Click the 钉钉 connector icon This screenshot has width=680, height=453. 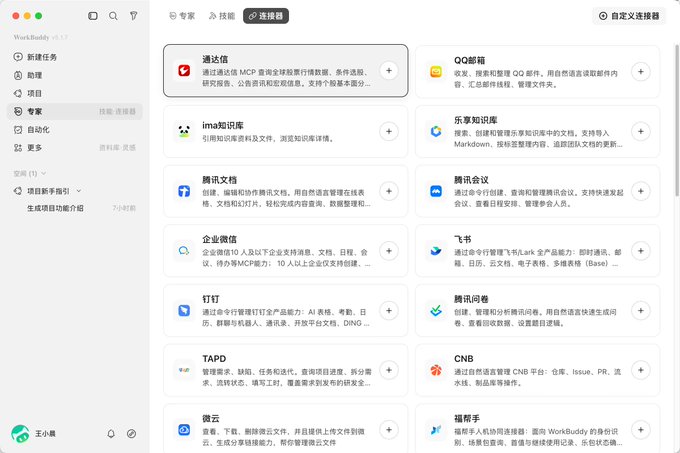point(184,310)
